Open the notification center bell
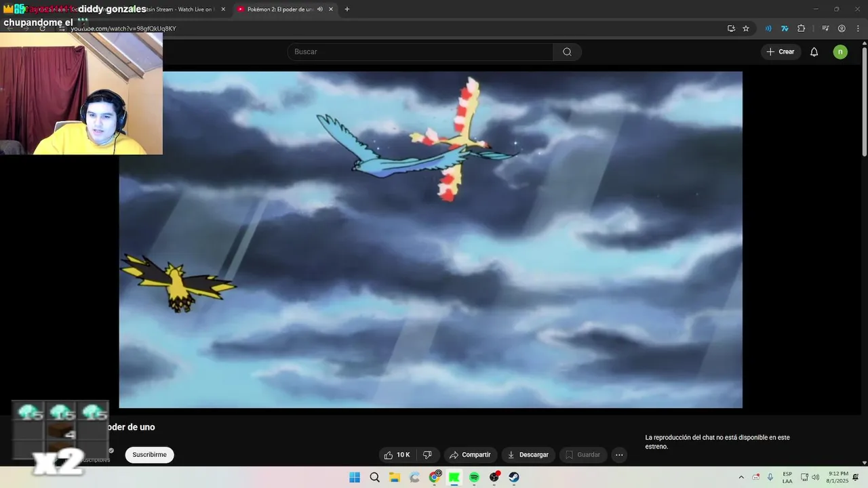Viewport: 868px width, 488px height. pos(856,477)
